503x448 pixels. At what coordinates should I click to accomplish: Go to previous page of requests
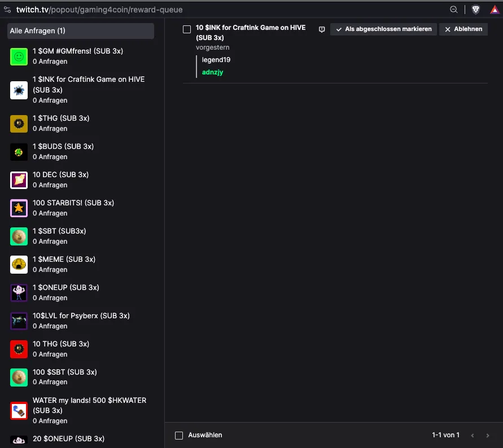point(472,435)
